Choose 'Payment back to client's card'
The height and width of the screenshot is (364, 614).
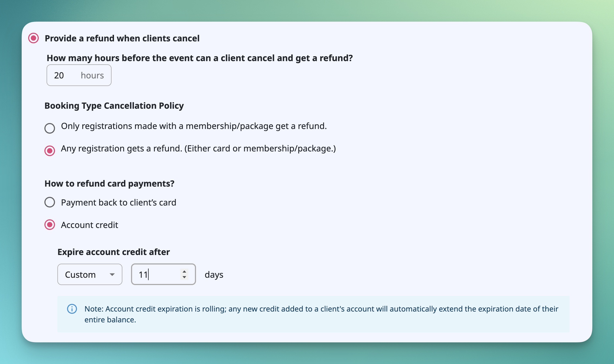click(50, 202)
